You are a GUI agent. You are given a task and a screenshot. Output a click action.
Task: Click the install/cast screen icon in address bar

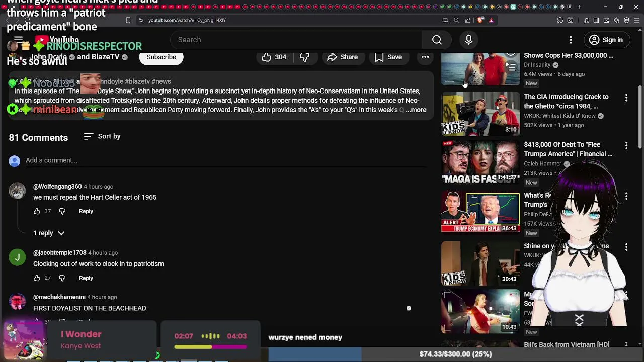(445, 20)
